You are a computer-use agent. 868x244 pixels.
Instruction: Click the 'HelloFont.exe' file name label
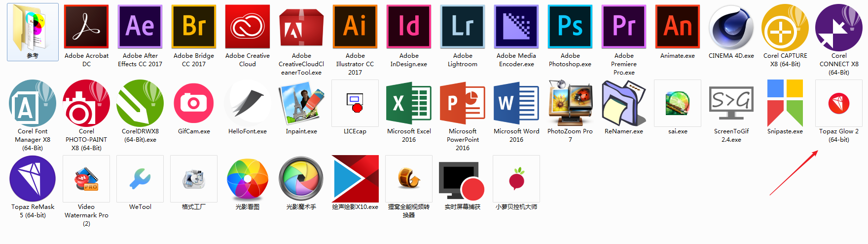(x=248, y=131)
